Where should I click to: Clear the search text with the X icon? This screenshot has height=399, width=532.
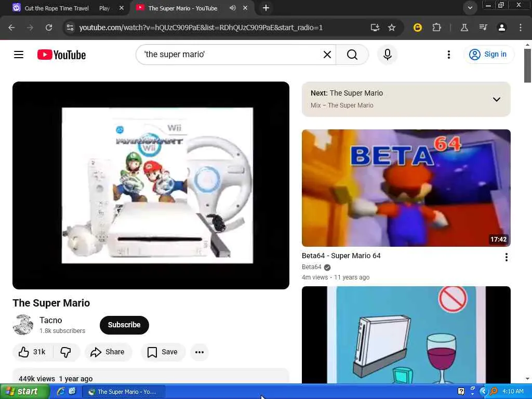(x=327, y=55)
